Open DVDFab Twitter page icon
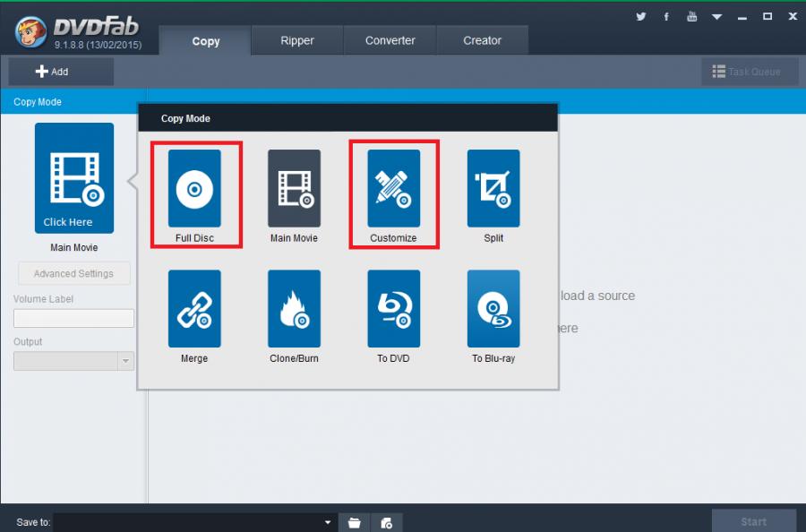806x532 pixels. pos(641,16)
